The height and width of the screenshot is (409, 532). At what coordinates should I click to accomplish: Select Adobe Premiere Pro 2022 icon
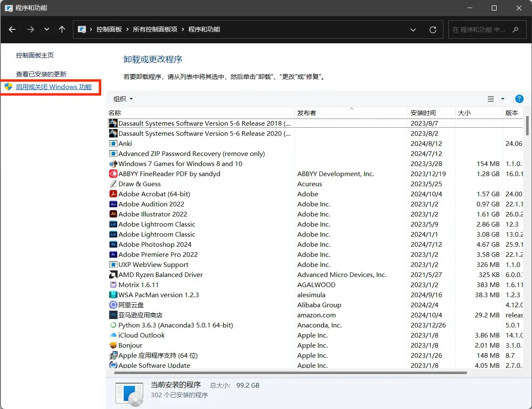(113, 254)
